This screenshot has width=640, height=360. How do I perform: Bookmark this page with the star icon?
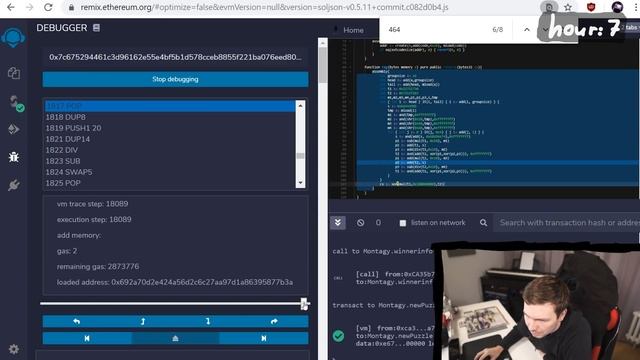point(568,7)
